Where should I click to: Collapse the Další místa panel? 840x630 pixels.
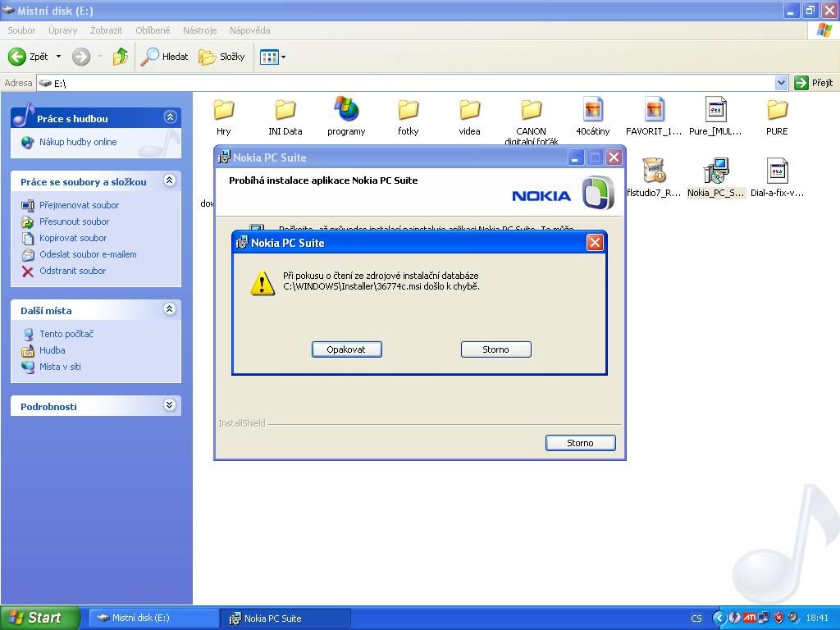(x=170, y=309)
